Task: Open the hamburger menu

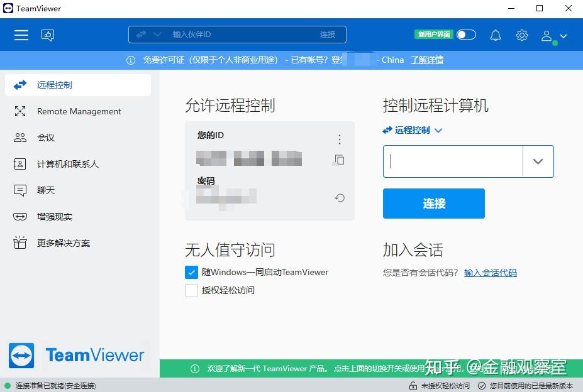Action: coord(21,35)
